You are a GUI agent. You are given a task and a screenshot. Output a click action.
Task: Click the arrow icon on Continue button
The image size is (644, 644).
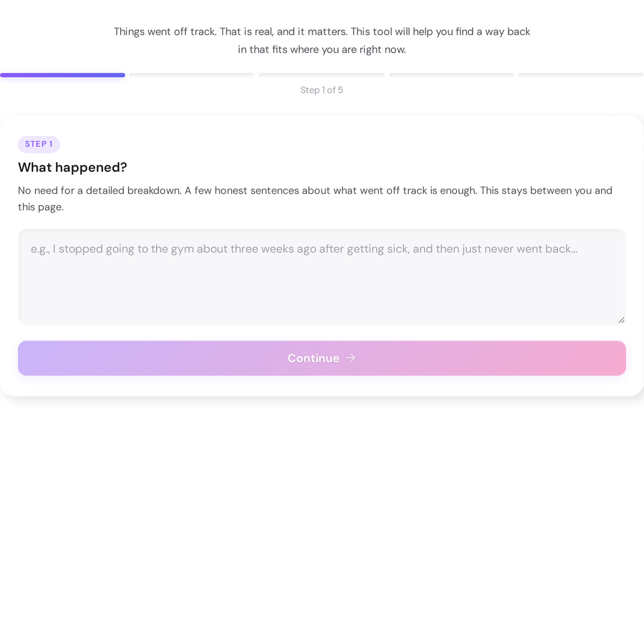350,358
